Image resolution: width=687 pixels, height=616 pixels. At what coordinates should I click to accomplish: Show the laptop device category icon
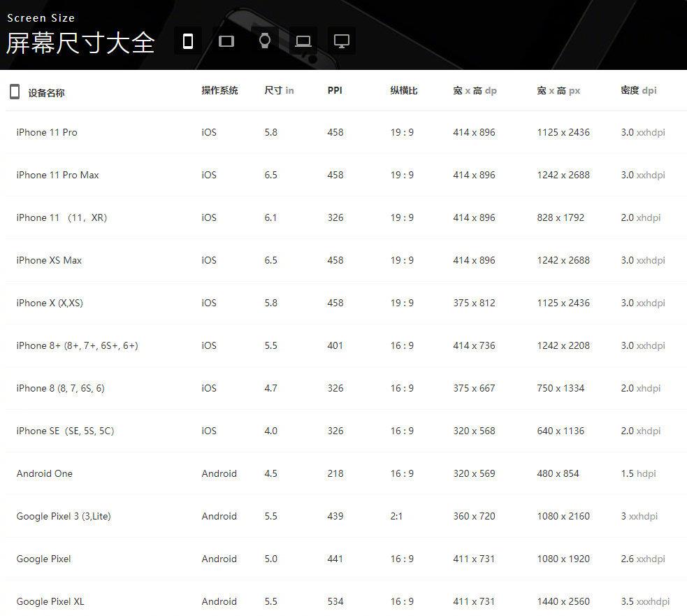pos(303,41)
